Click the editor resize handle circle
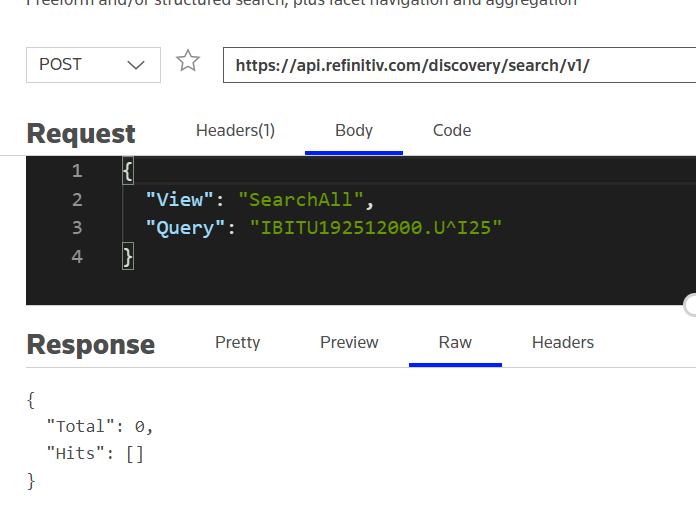This screenshot has width=696, height=526. (x=691, y=305)
